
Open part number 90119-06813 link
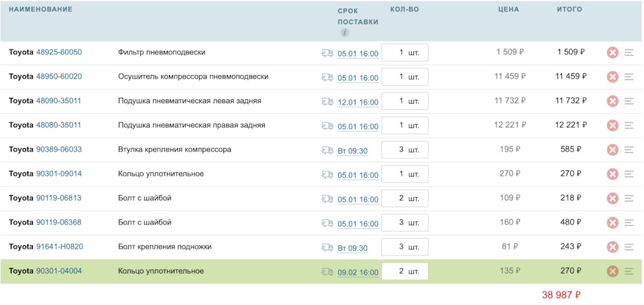[x=59, y=198]
